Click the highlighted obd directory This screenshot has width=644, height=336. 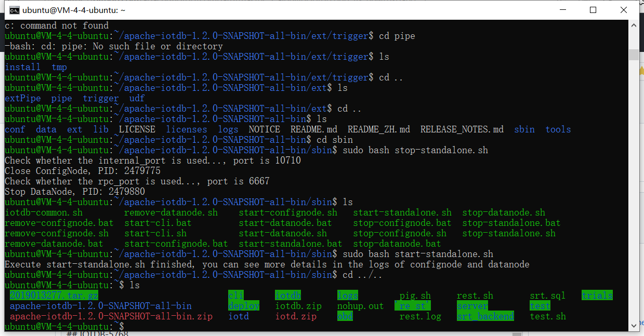[x=345, y=316]
